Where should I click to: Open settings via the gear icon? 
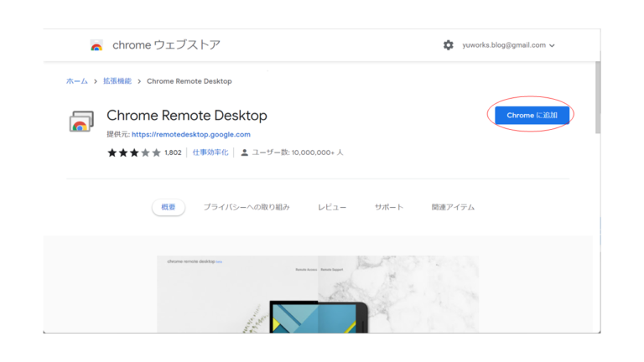[x=448, y=45]
